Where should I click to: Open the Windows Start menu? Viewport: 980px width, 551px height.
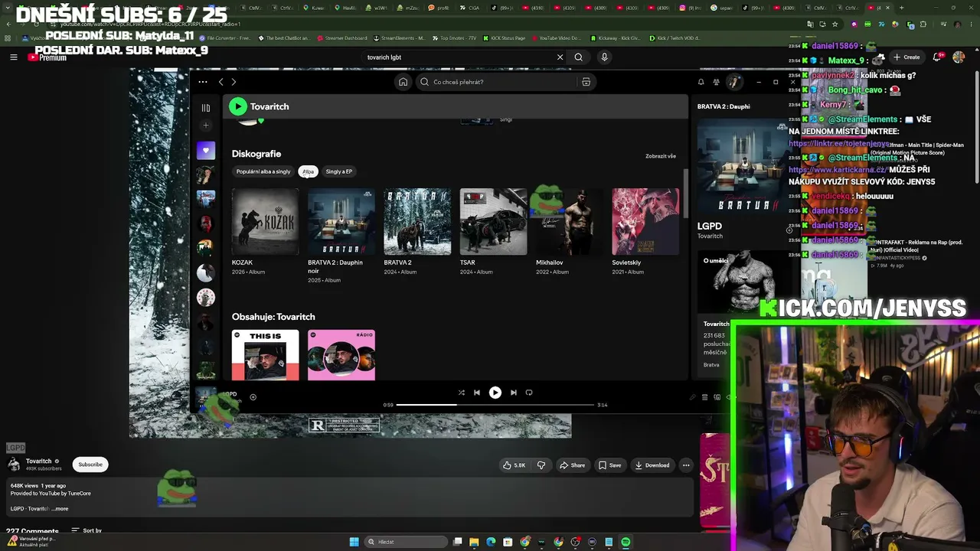354,542
